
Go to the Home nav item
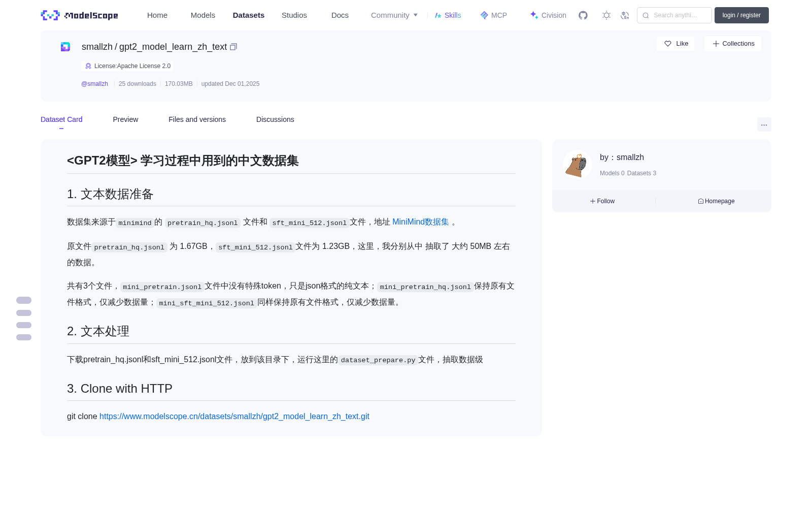pyautogui.click(x=157, y=15)
